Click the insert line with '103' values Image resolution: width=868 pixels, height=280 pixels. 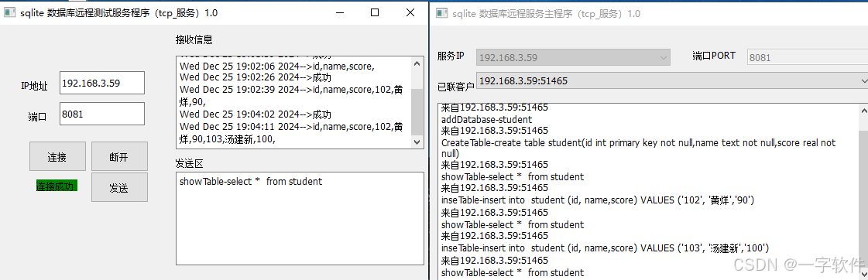[605, 248]
